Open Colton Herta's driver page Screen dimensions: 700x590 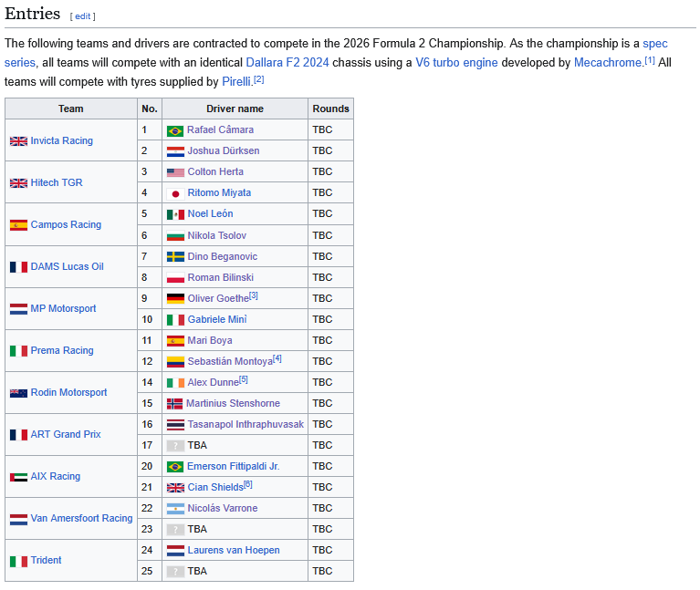click(215, 171)
